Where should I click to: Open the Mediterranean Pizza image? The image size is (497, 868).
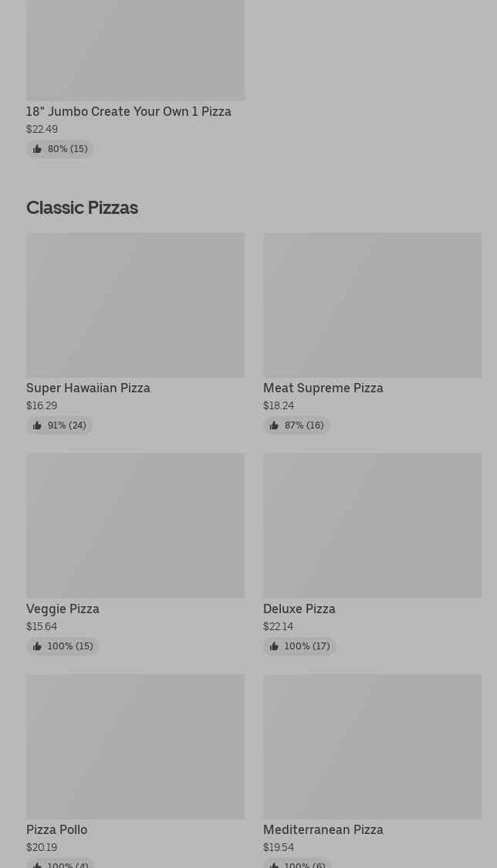pyautogui.click(x=372, y=746)
